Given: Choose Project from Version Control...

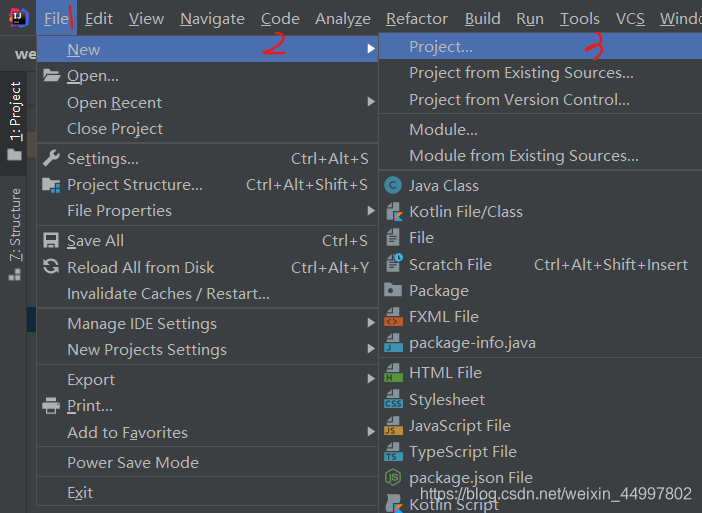Looking at the screenshot, I should [x=540, y=99].
